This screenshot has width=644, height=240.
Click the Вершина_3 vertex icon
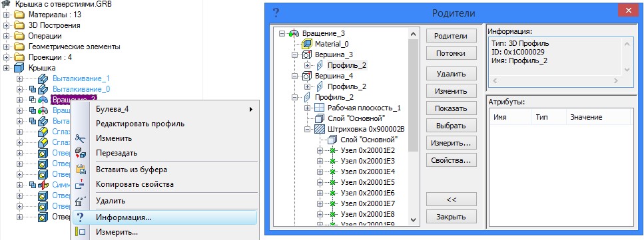coord(307,55)
